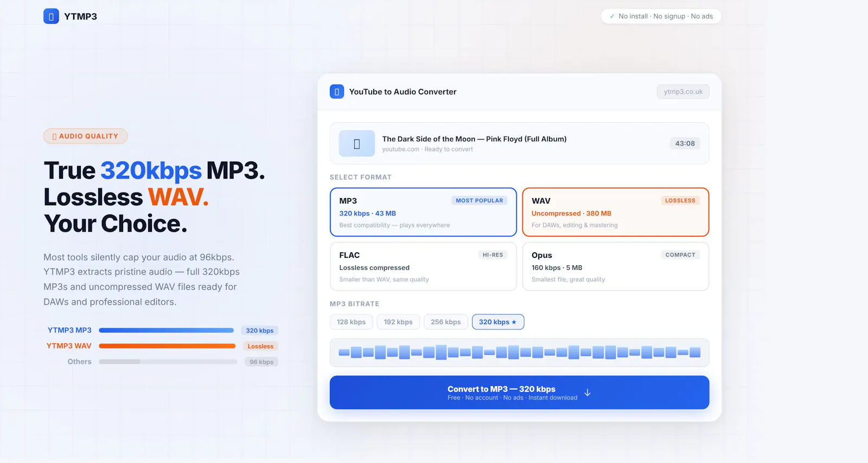Click 320 kbps · 43 MB text
Image resolution: width=868 pixels, height=463 pixels.
368,213
